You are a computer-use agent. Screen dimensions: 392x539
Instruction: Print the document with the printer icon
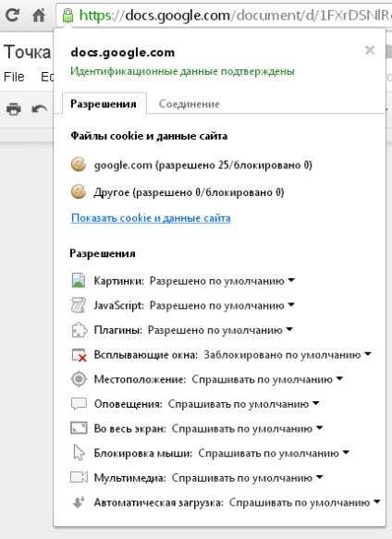point(14,109)
